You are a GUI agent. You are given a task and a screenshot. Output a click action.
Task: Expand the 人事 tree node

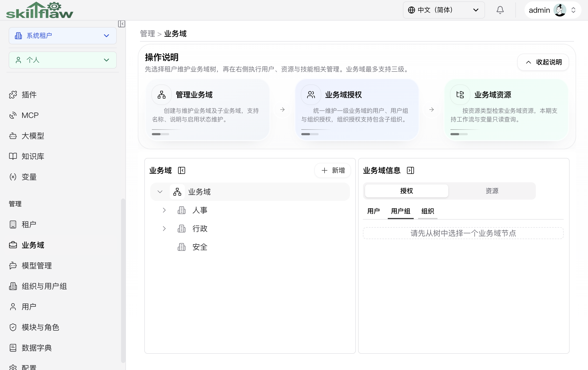click(x=164, y=210)
